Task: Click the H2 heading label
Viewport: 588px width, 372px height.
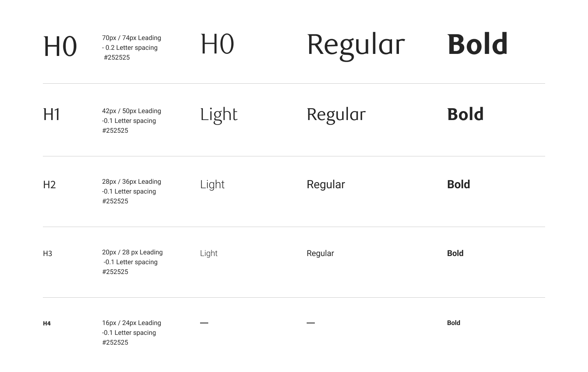Action: point(49,185)
